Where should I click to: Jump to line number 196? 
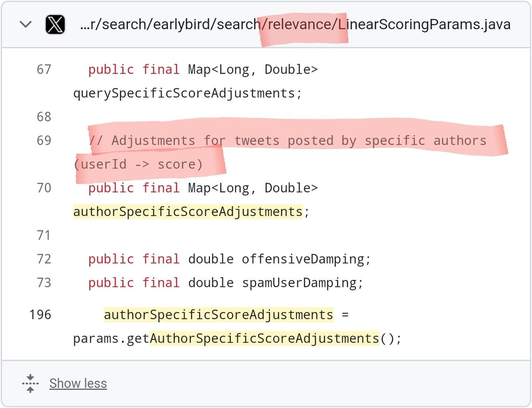pyautogui.click(x=40, y=315)
